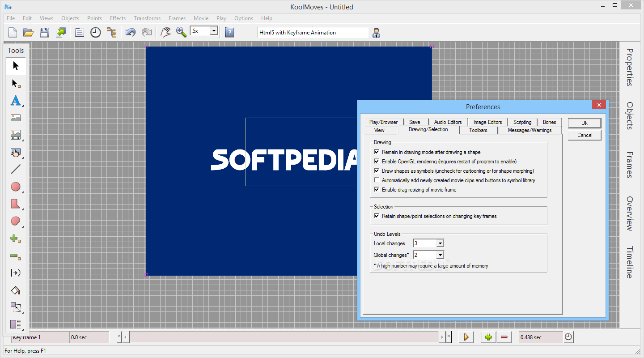Toggle Draw shapes as symbols checkbox

tap(377, 171)
